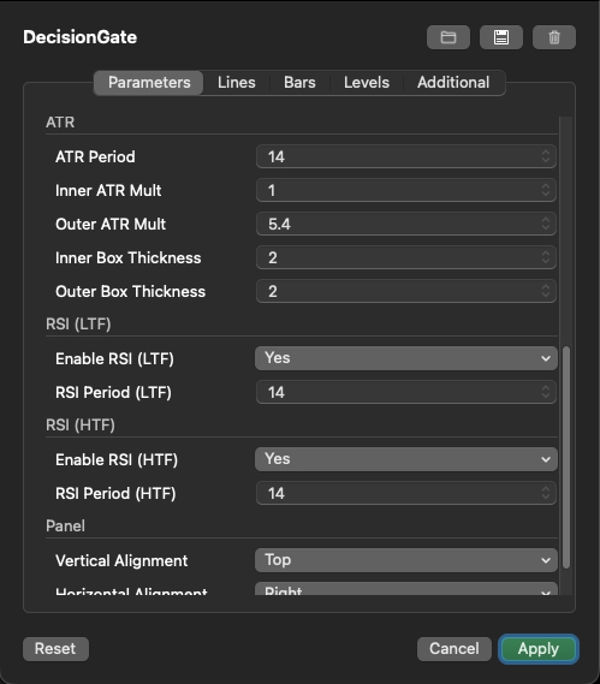Viewport: 600px width, 684px height.
Task: Open the Bars tab
Action: [299, 83]
